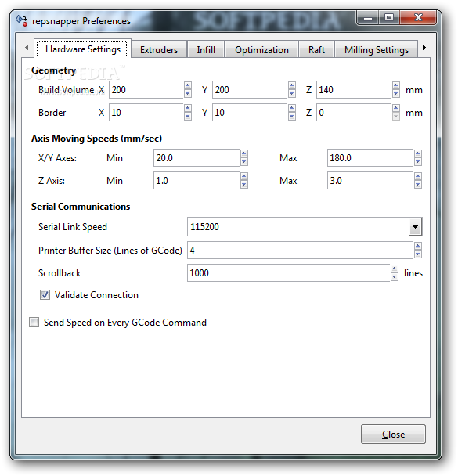Switch to the Extruders tab
The height and width of the screenshot is (476, 458).
[159, 49]
